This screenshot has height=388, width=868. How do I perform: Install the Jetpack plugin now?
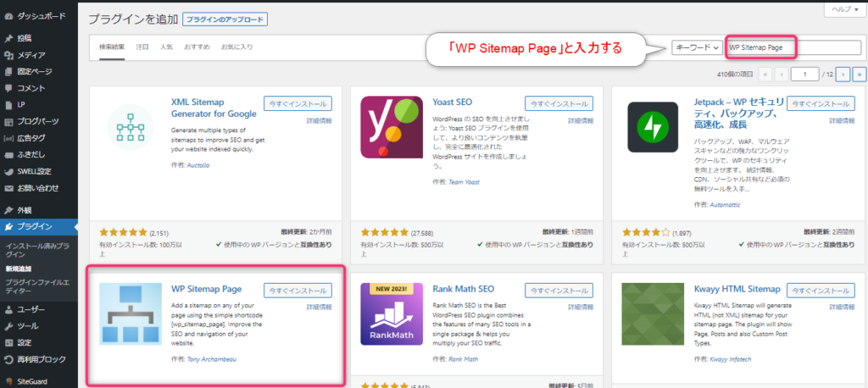point(820,103)
